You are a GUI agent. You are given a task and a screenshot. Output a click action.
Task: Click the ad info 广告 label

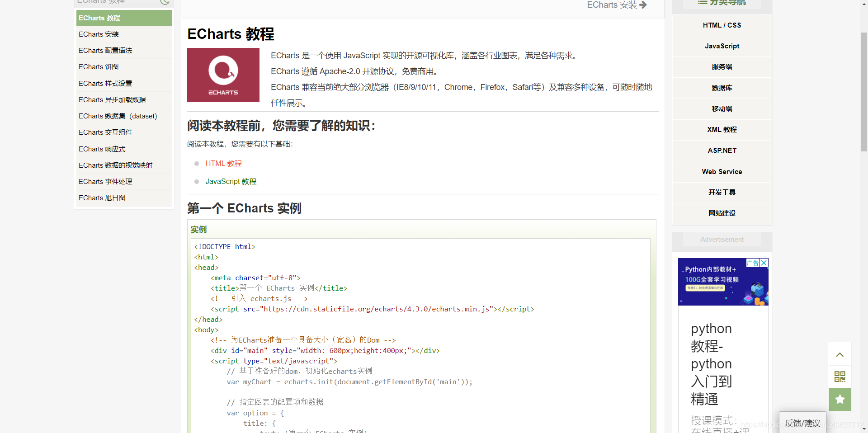click(x=753, y=263)
